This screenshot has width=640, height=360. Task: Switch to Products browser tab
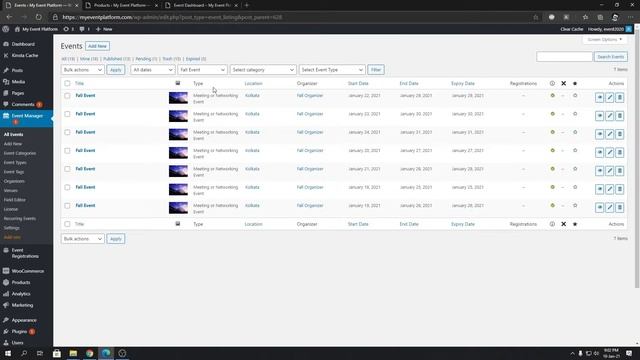click(x=122, y=5)
